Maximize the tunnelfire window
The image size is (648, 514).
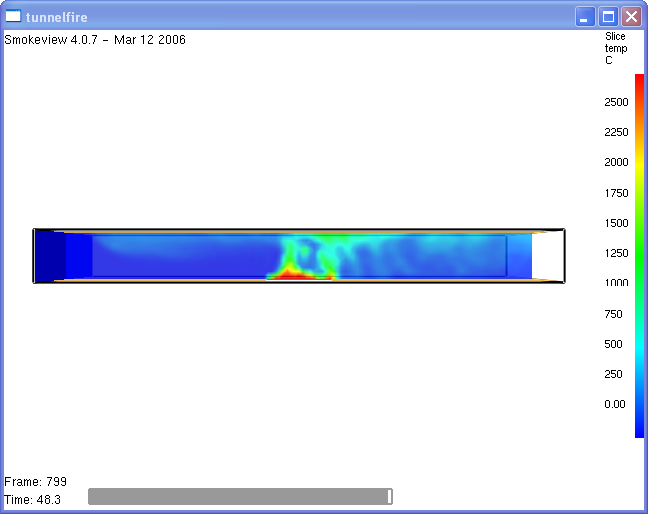point(608,17)
